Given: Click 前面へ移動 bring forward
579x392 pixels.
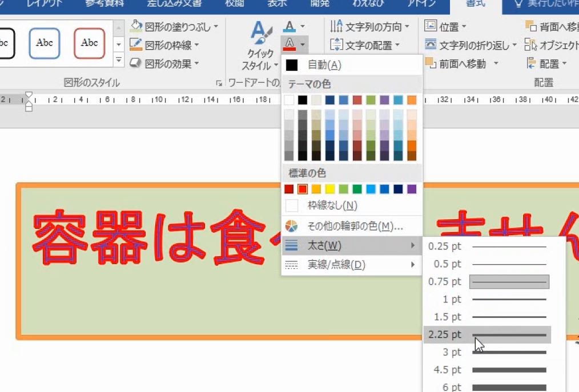Looking at the screenshot, I should coord(455,63).
